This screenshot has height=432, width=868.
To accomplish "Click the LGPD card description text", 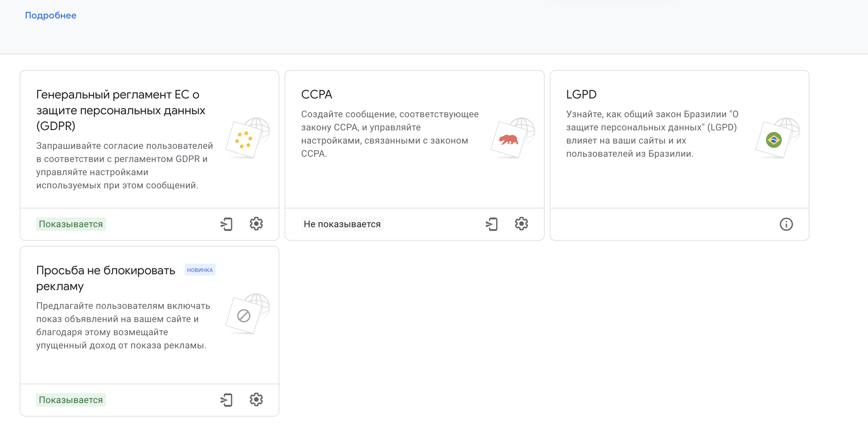I will 652,134.
